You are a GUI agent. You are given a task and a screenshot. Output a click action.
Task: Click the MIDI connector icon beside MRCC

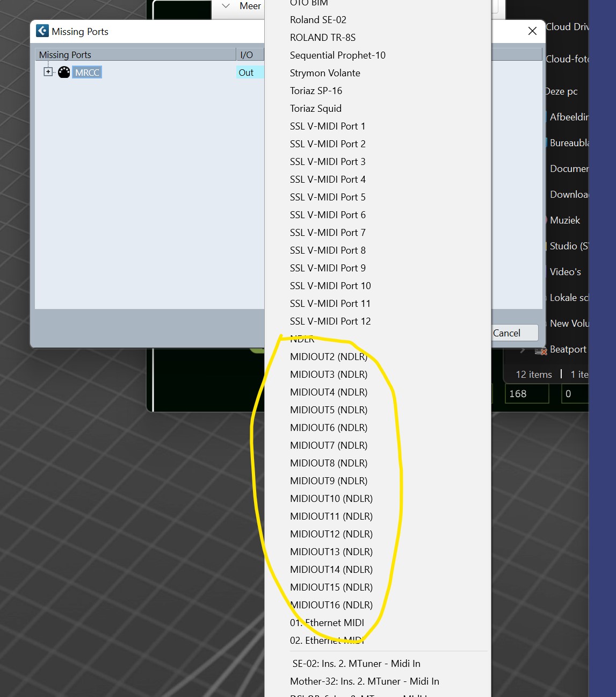click(x=64, y=73)
